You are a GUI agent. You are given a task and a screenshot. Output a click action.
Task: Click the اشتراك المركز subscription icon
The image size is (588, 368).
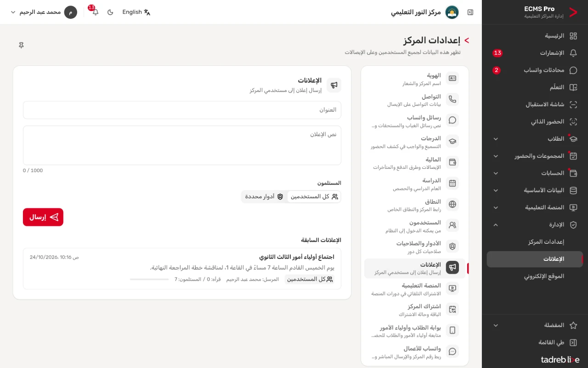(x=452, y=310)
